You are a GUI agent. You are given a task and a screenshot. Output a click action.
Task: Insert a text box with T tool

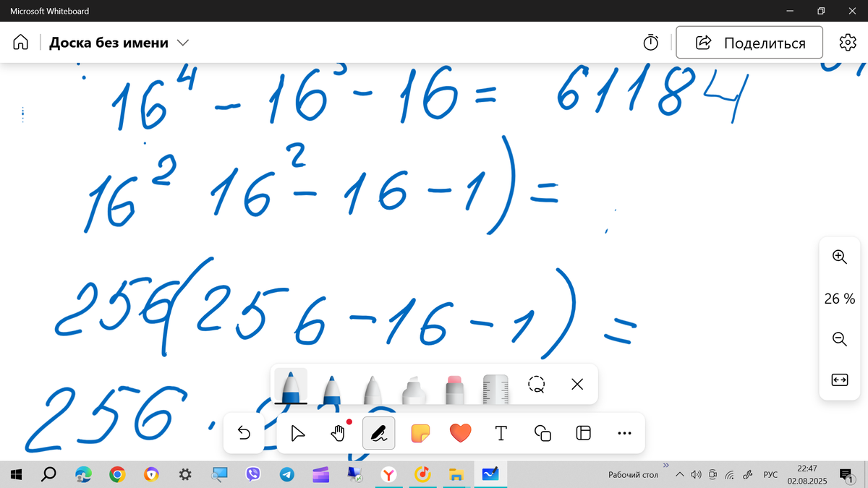501,433
